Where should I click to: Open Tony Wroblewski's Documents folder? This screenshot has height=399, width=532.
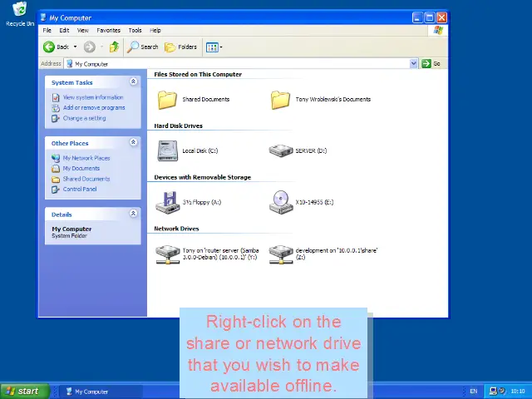[x=281, y=100]
